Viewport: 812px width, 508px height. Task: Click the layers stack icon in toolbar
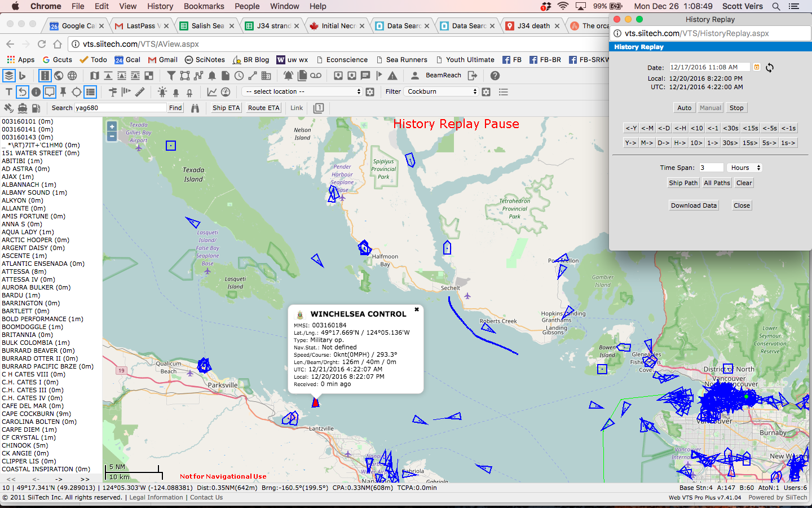pos(8,75)
